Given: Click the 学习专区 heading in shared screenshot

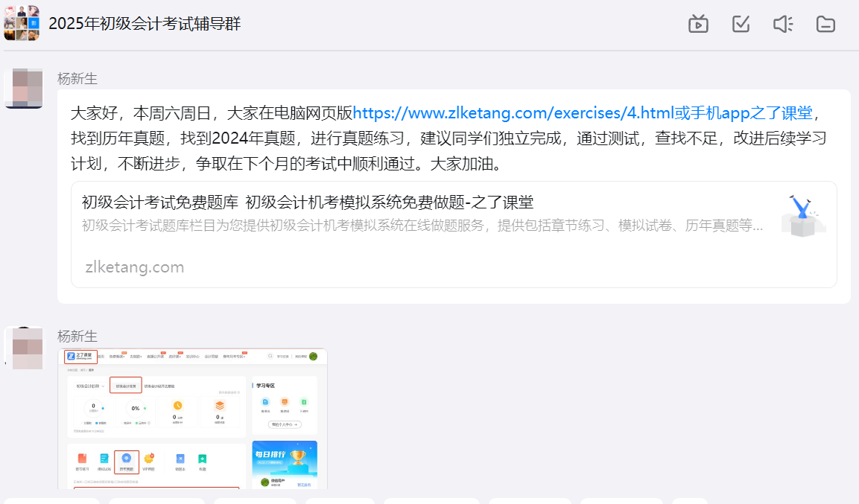Looking at the screenshot, I should coord(266,386).
